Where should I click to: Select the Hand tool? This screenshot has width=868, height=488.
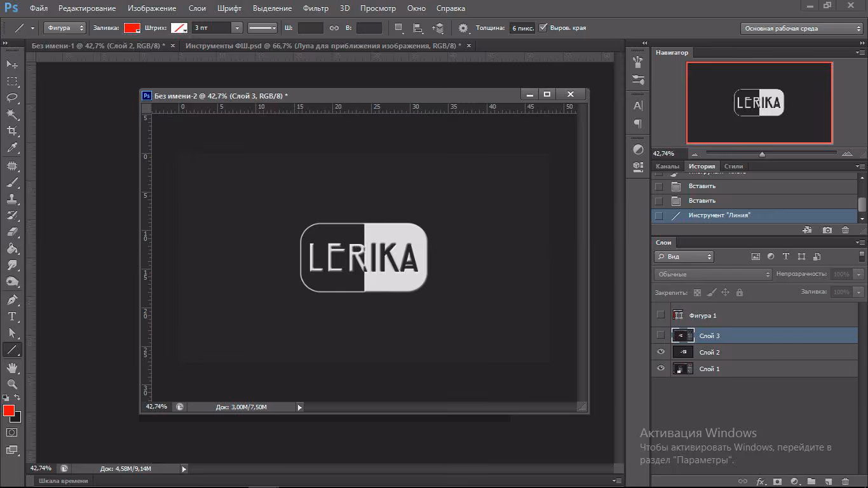(12, 367)
